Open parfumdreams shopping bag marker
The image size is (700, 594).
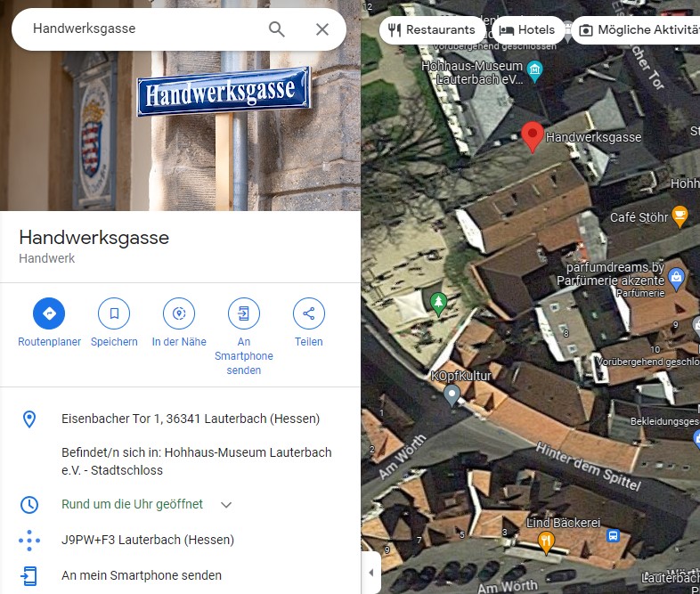pyautogui.click(x=676, y=280)
